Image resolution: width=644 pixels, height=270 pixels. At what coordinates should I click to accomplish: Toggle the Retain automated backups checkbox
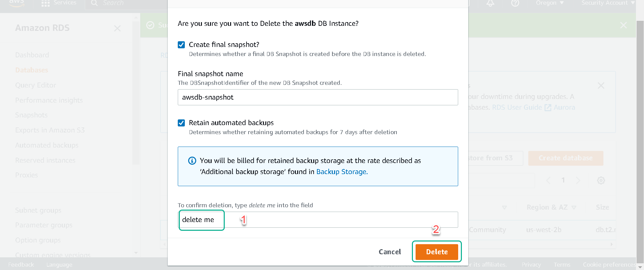[181, 123]
